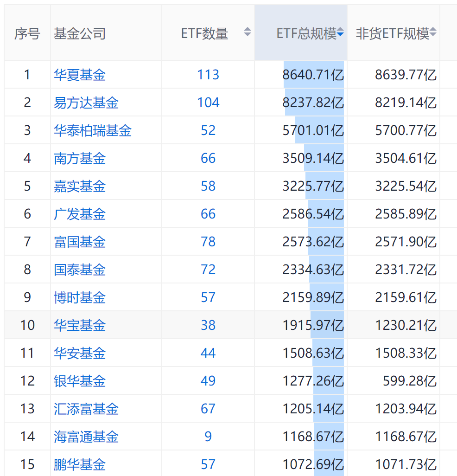Click the ETF数量 column header text
This screenshot has height=476, width=457.
point(205,33)
